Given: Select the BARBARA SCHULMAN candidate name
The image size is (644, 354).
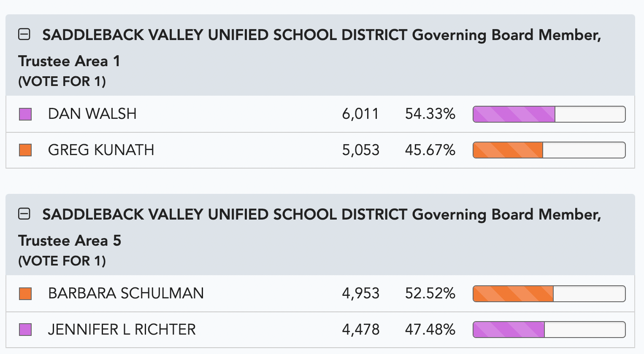Looking at the screenshot, I should click(x=126, y=293).
